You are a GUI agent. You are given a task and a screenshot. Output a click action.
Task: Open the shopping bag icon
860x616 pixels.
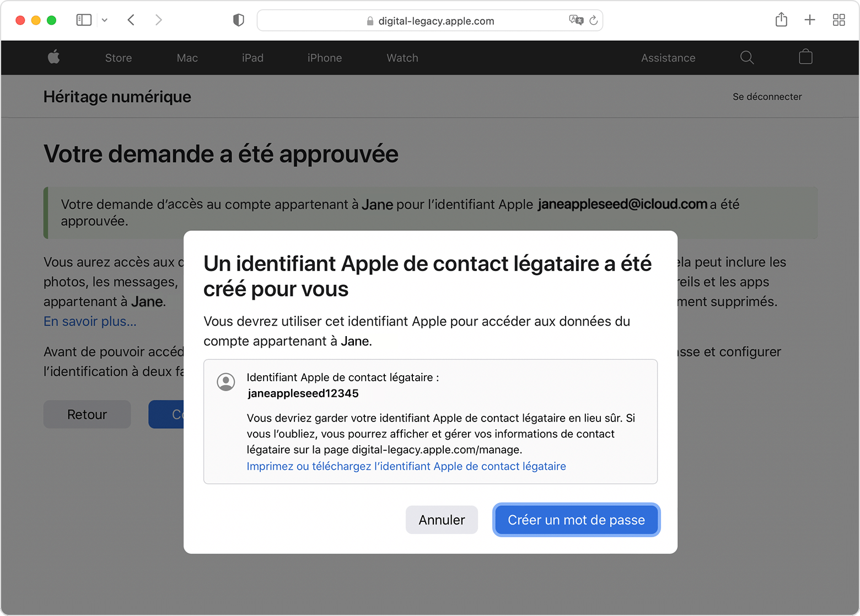[806, 57]
